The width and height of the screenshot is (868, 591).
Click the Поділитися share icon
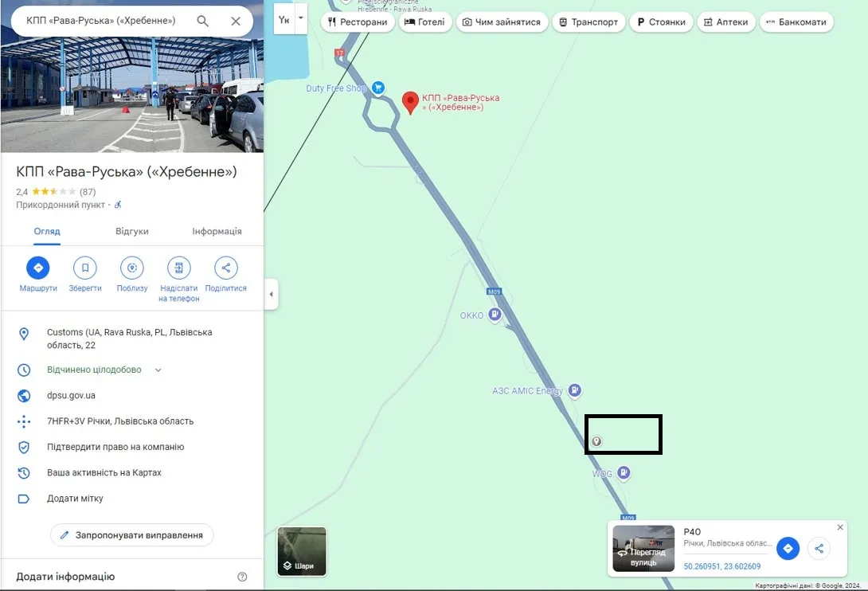click(226, 268)
